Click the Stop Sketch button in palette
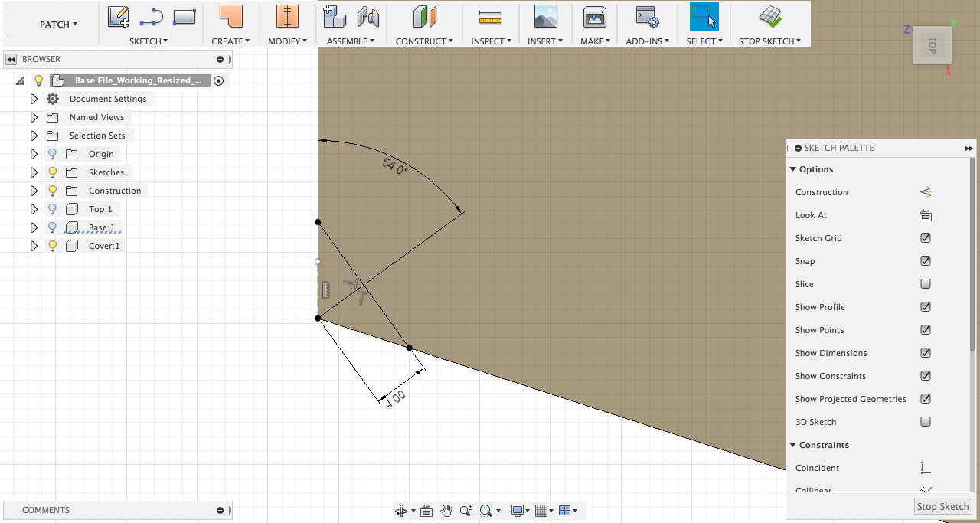This screenshot has width=980, height=523. [x=943, y=506]
